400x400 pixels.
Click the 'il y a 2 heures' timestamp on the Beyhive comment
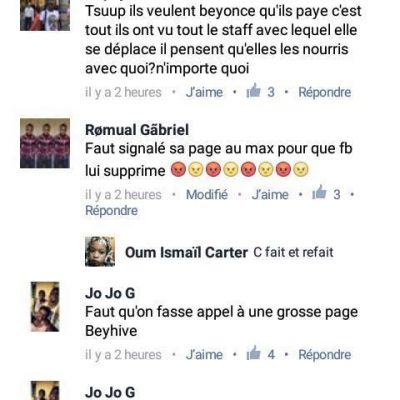(123, 355)
